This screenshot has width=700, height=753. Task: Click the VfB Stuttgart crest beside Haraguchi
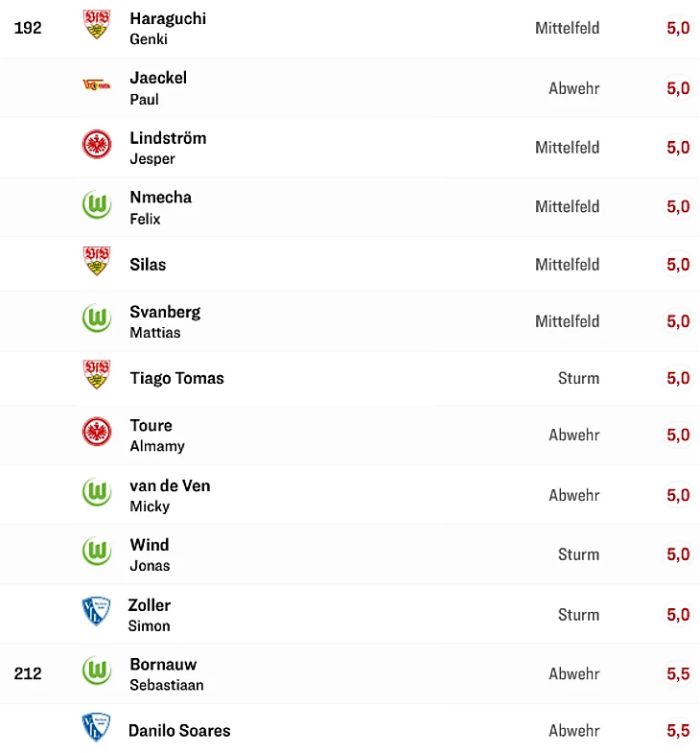pos(97,24)
